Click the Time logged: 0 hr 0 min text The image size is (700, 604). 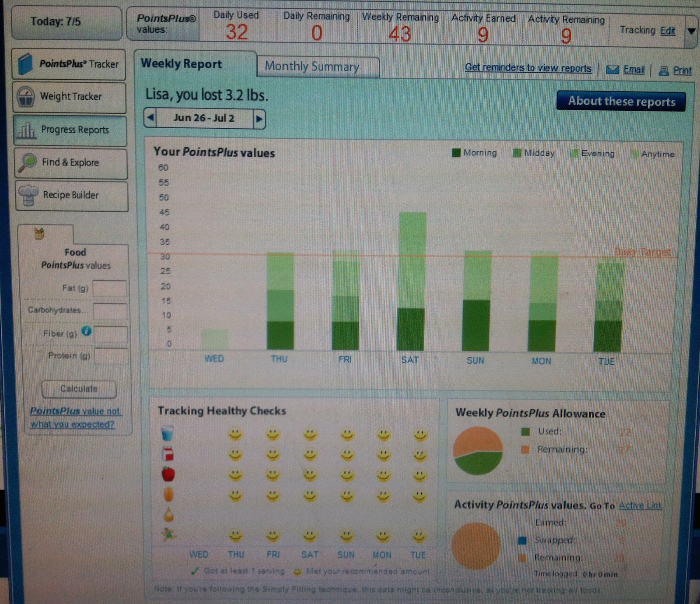click(x=576, y=574)
